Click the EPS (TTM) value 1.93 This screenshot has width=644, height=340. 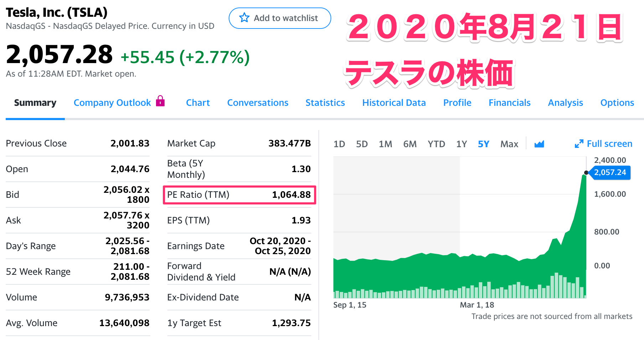[301, 220]
